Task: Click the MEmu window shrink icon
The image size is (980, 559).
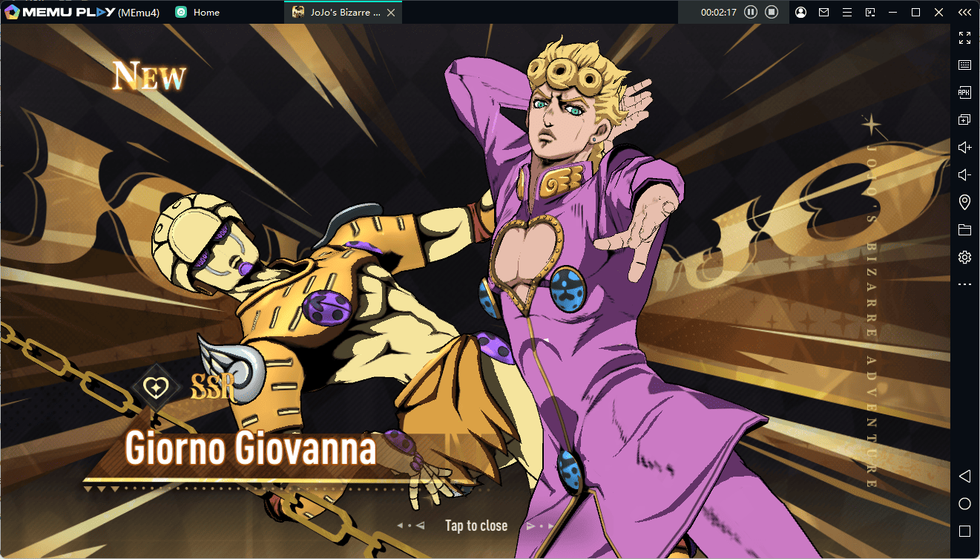Action: tap(870, 12)
